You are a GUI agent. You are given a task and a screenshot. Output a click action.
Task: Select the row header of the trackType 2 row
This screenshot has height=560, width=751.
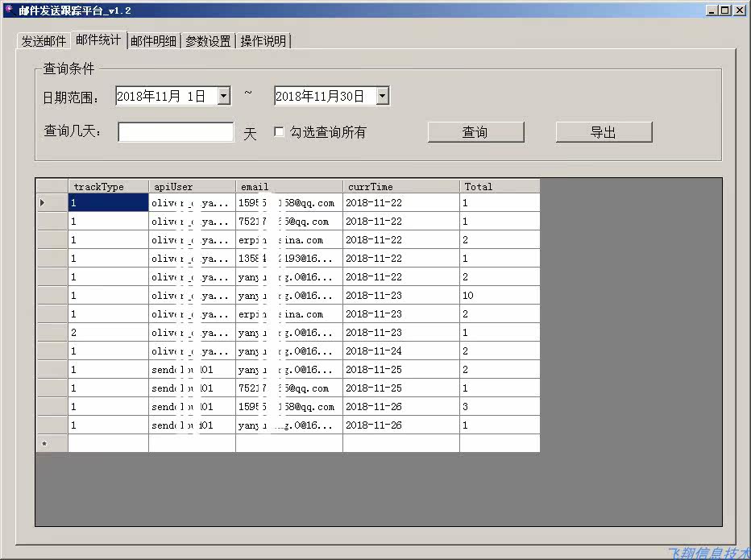(x=52, y=333)
